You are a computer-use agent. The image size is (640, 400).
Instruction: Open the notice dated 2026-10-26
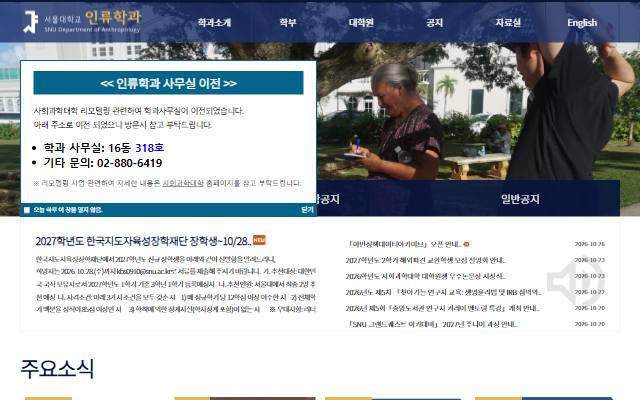404,244
